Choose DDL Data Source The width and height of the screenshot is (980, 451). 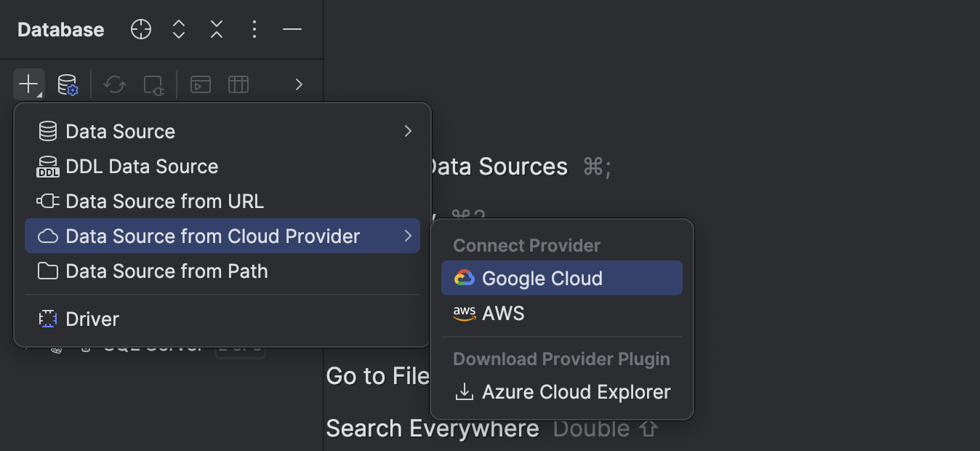[222, 167]
